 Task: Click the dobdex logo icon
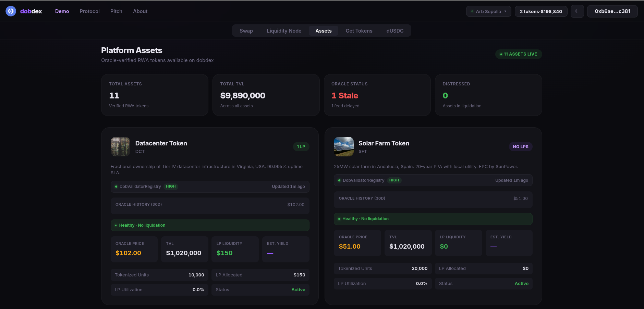click(x=11, y=11)
